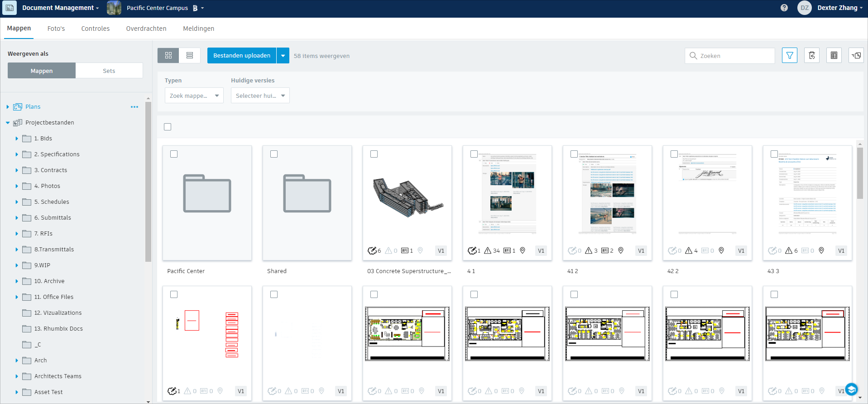Expand the 1. Bids folder
The width and height of the screenshot is (868, 404).
(17, 139)
